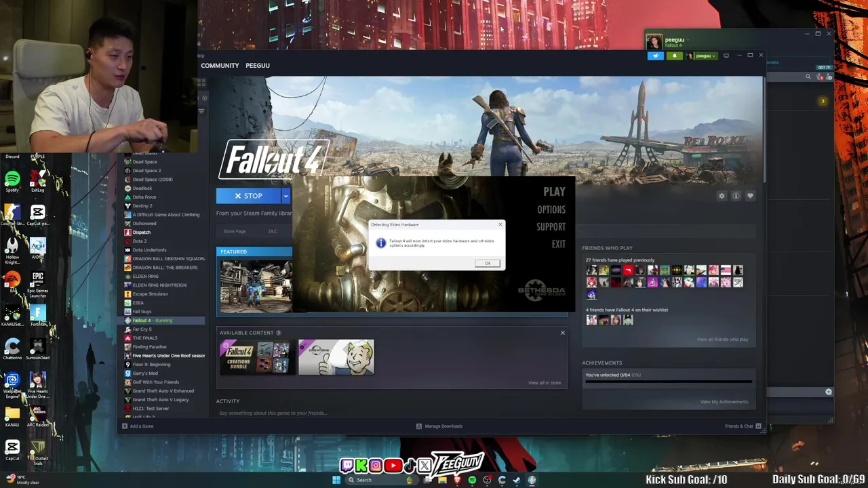
Task: Click PLAY in the Fallout 4 launcher
Action: click(554, 192)
